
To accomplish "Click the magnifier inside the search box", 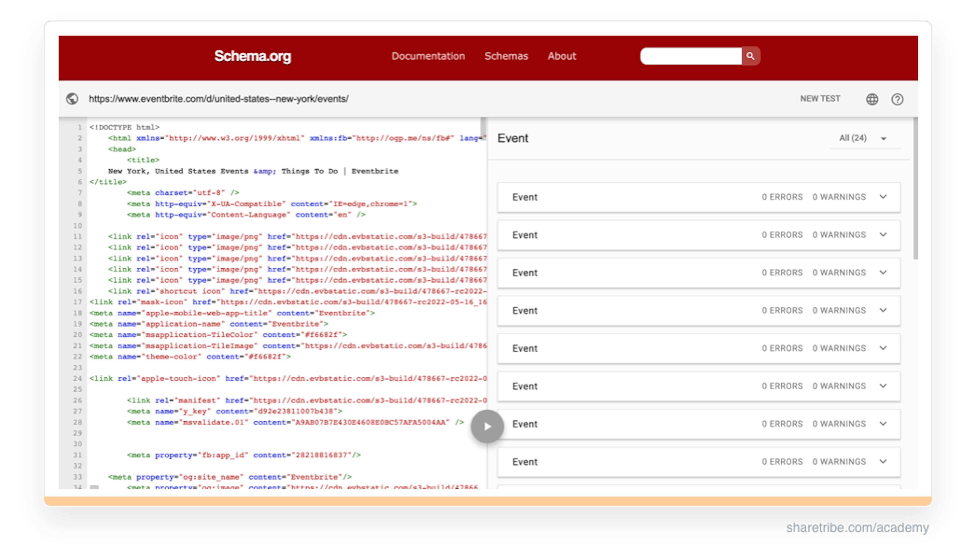I will coord(751,56).
